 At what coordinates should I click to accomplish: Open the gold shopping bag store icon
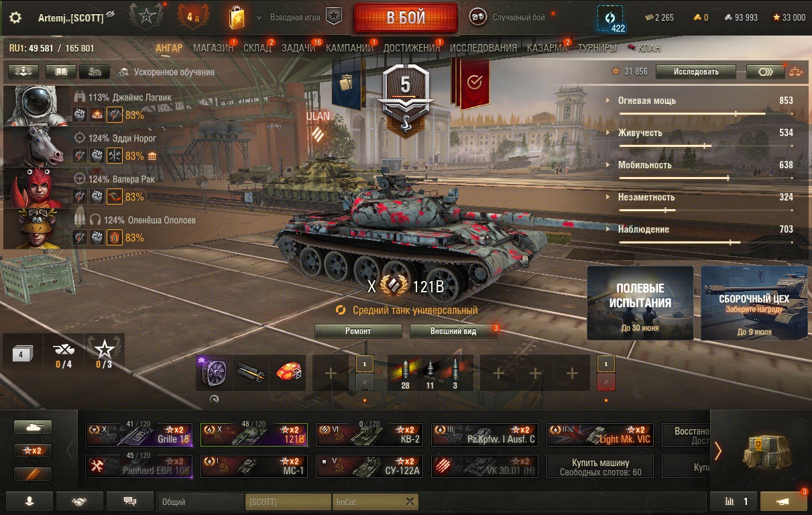click(237, 18)
